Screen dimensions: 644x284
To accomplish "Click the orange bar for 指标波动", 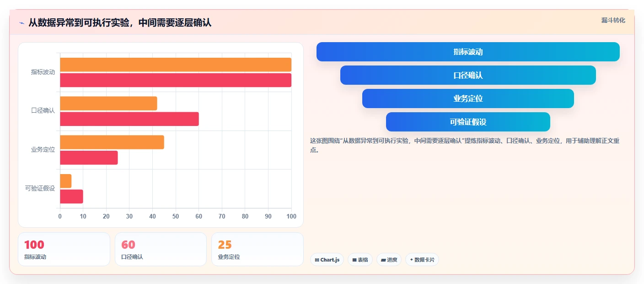I will [176, 65].
